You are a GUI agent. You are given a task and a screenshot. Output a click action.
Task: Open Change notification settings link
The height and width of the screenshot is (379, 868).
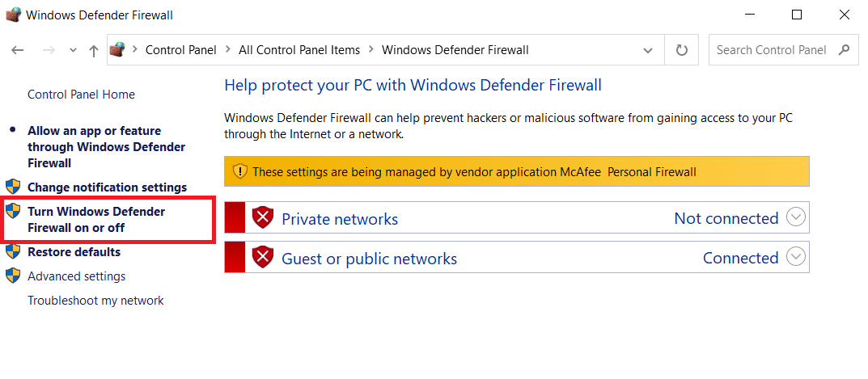coord(107,187)
